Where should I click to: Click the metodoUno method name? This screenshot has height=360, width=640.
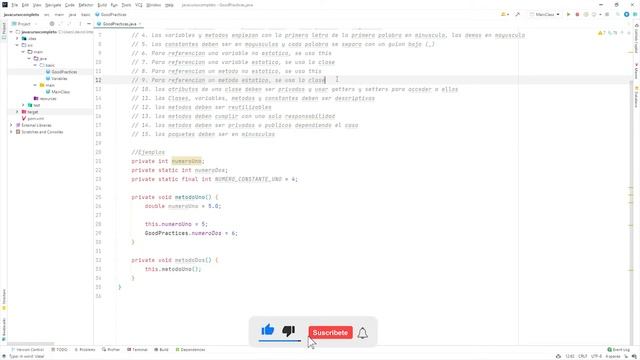tap(190, 197)
